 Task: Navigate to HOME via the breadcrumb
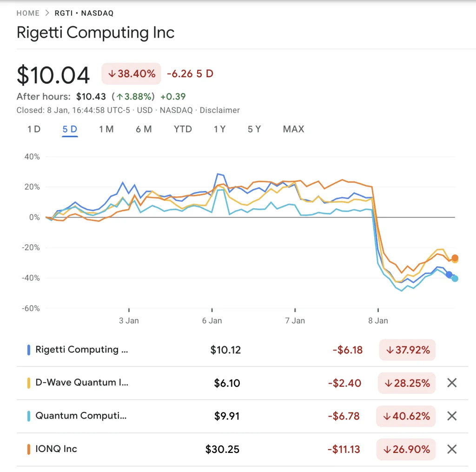pos(28,13)
